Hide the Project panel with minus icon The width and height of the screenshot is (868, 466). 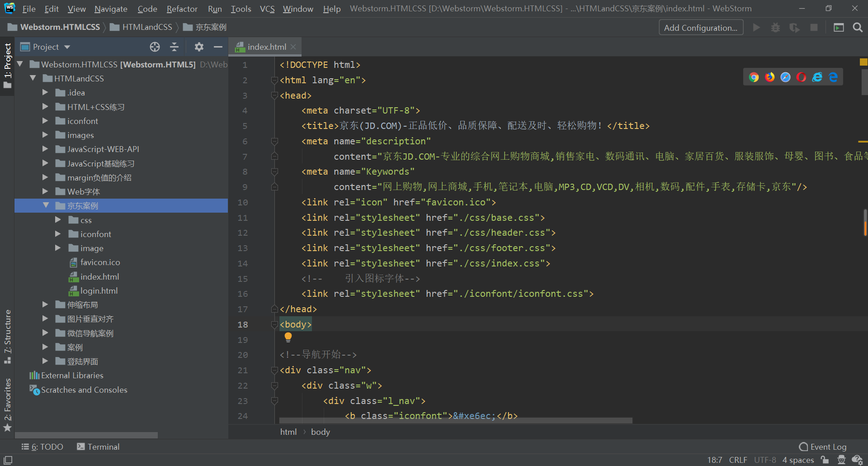pyautogui.click(x=218, y=47)
